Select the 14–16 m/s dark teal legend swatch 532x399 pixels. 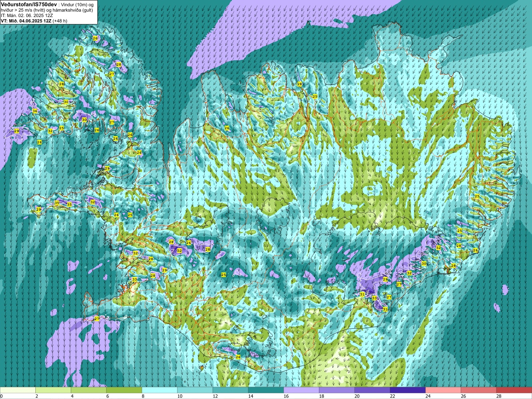266,390
